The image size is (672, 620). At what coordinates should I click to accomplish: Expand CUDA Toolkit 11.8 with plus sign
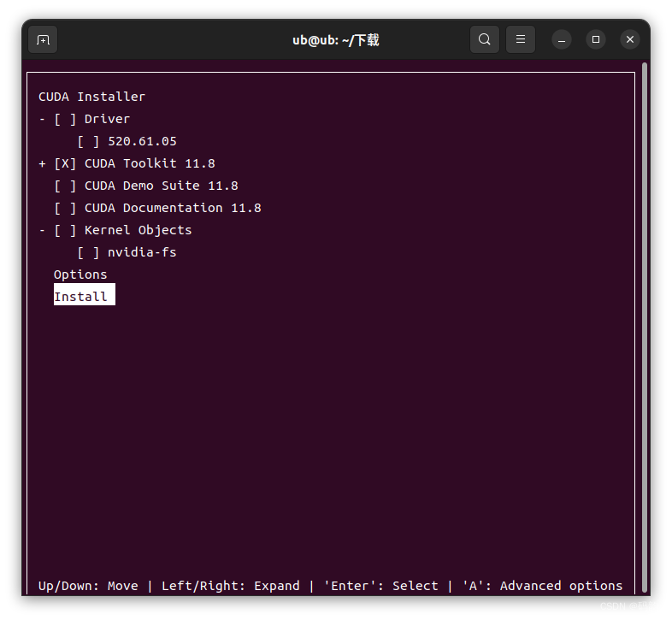coord(42,163)
